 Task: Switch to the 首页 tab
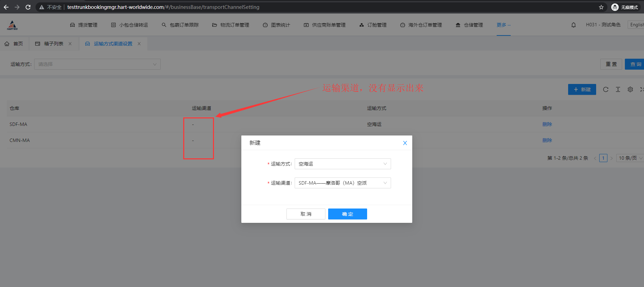point(14,44)
